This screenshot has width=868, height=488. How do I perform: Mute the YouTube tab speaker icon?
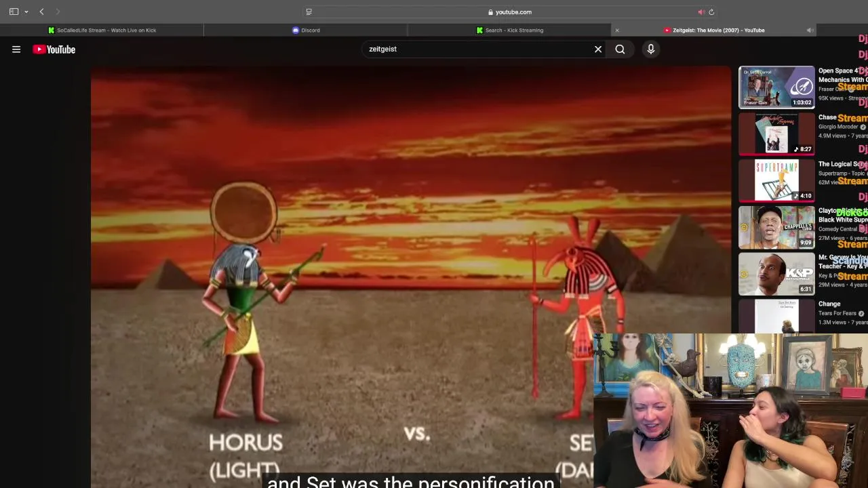(x=810, y=30)
